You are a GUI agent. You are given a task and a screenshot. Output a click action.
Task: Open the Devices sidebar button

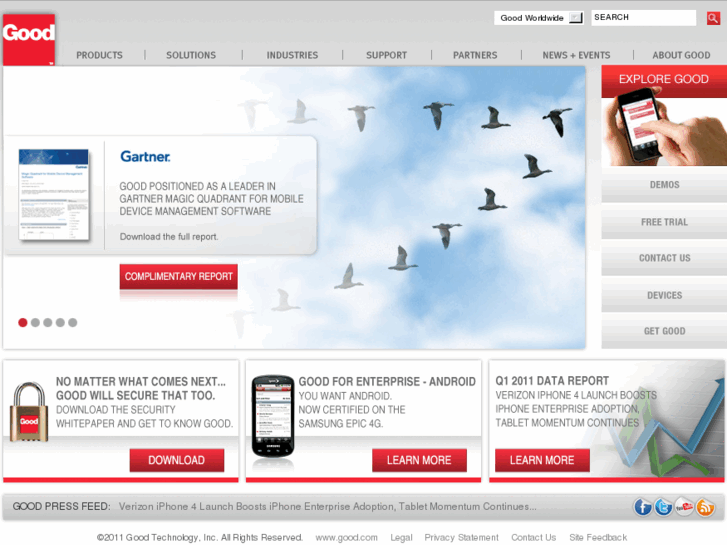[664, 295]
